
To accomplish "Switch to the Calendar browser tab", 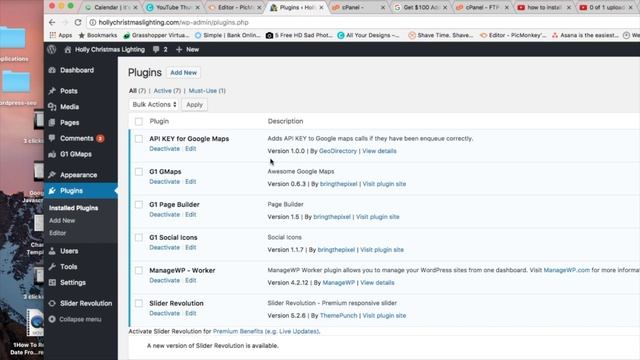I will click(x=111, y=7).
